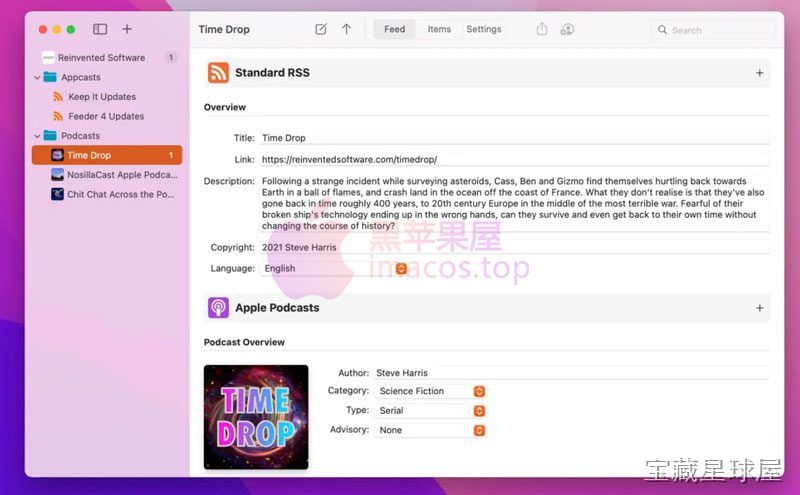Click the NosillaCast podcast icon
800x495 pixels.
click(57, 175)
